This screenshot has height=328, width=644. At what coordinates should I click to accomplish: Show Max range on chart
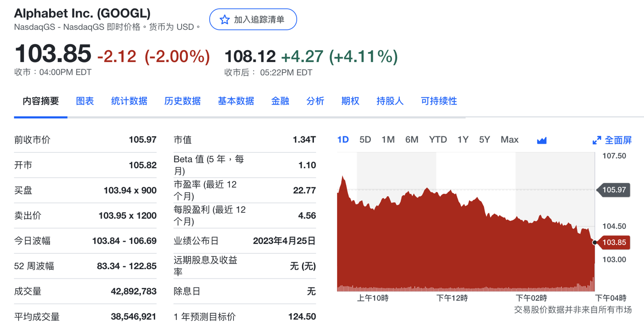point(509,140)
